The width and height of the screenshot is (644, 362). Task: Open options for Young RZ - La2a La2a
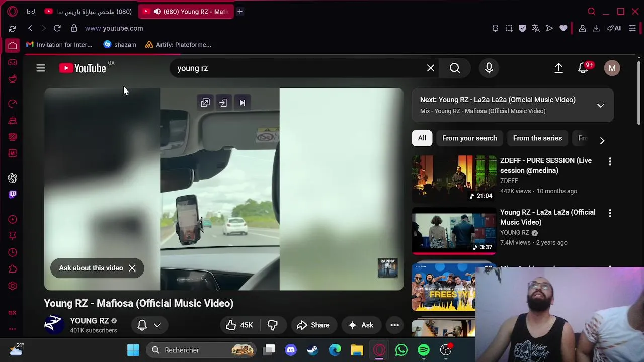[x=610, y=213]
